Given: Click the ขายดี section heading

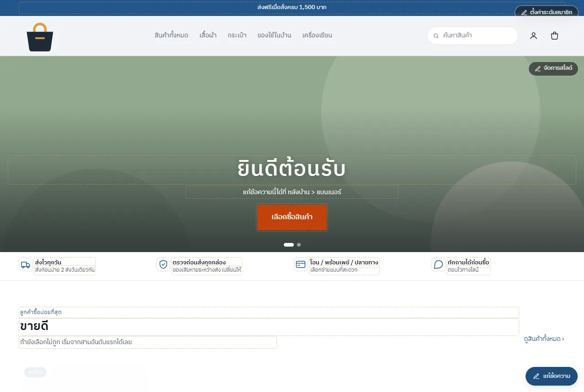Looking at the screenshot, I should coord(34,326).
